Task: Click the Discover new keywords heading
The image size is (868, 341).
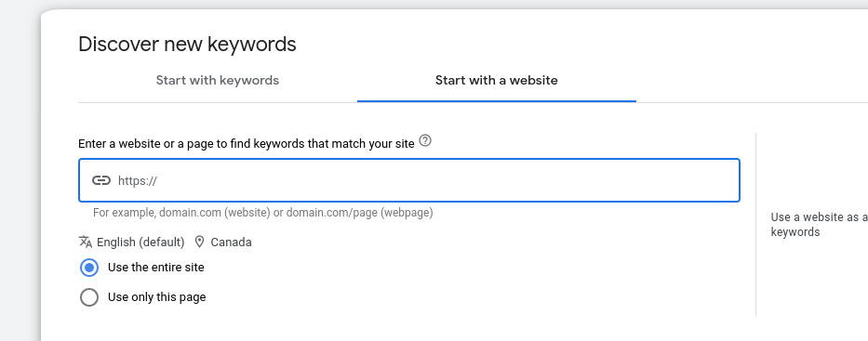Action: 187,45
